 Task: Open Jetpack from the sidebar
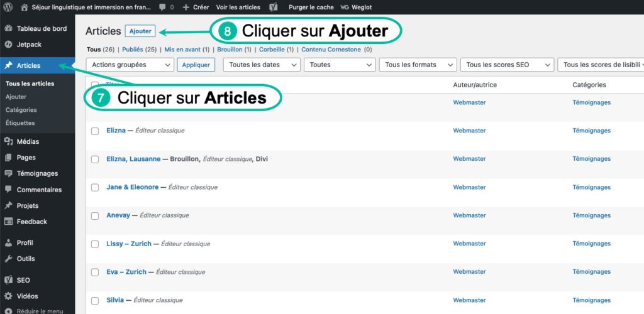point(29,45)
